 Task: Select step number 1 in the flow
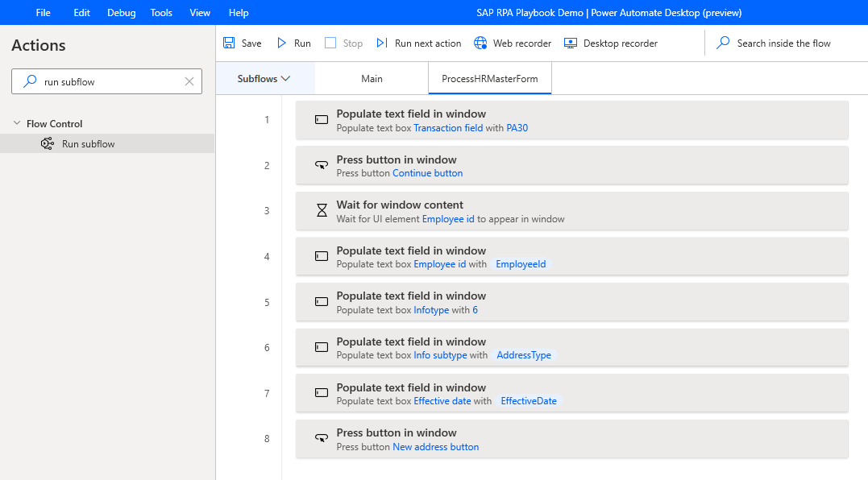tap(267, 119)
